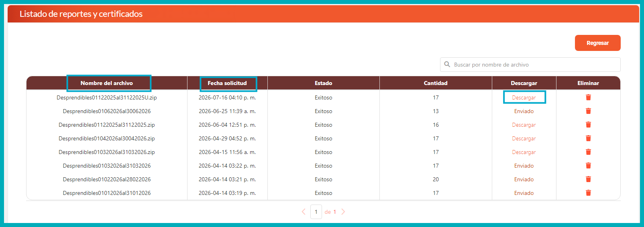Go to previous page arrow
Screen dimensions: 644x227
tap(304, 212)
